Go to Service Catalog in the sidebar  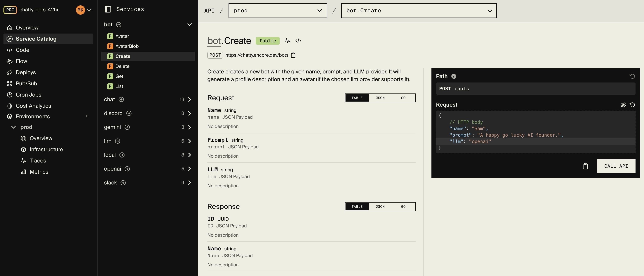coord(36,39)
